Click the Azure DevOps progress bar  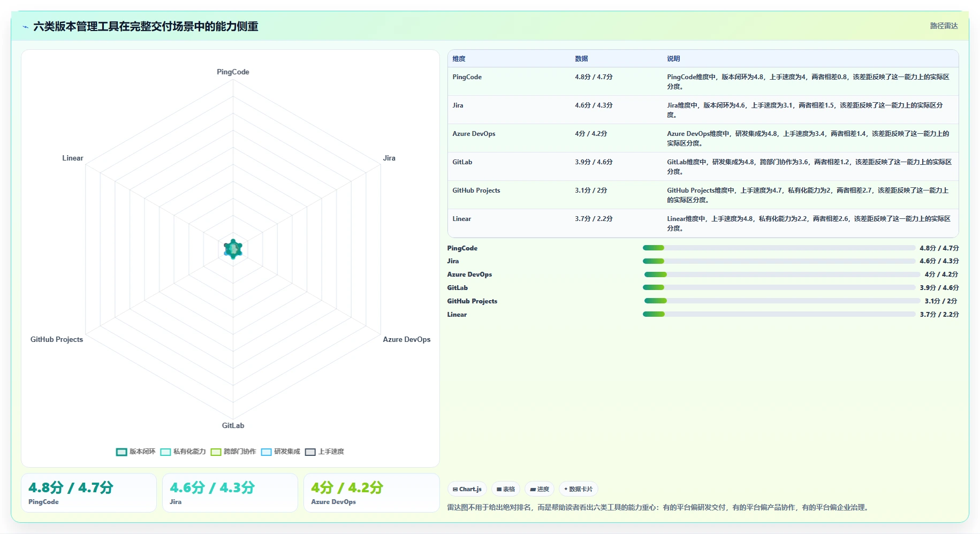(782, 274)
